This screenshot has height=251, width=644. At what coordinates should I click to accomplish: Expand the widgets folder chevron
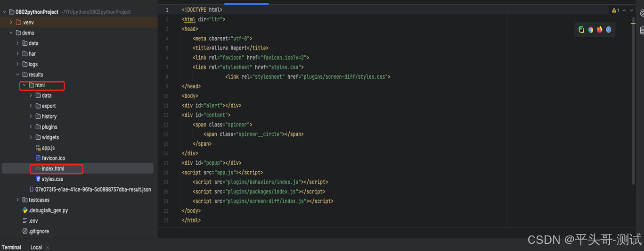31,137
